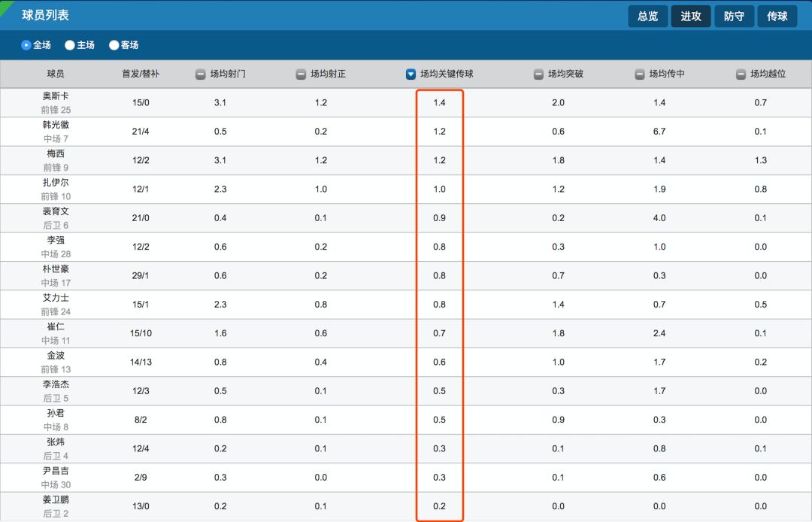The image size is (812, 522).
Task: Click 崔仁's 2.4 crosses value
Action: click(x=659, y=333)
